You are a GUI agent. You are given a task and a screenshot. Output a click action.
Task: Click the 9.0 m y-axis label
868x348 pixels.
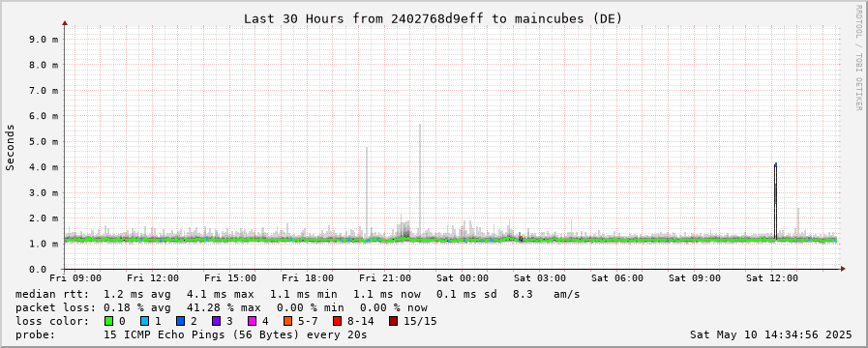click(44, 39)
